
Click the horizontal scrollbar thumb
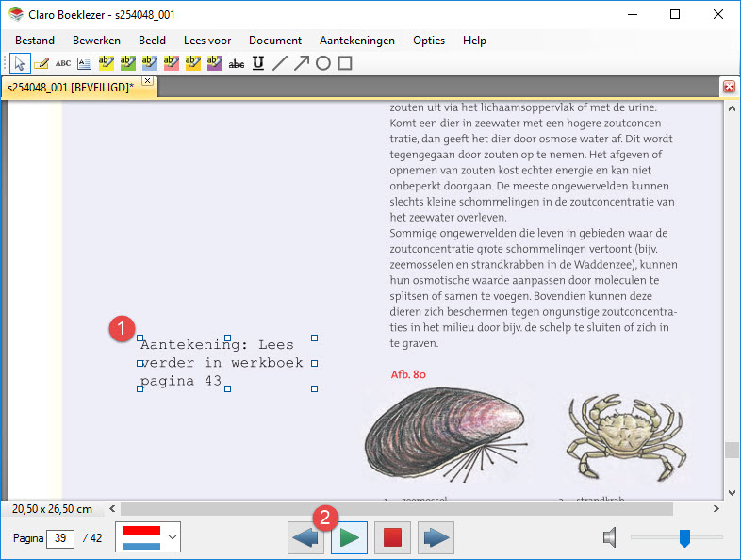[x=397, y=509]
